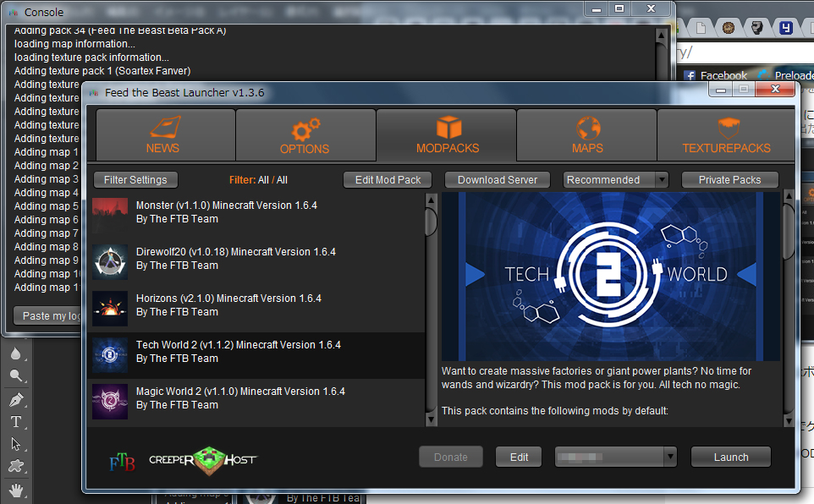Click Direwolf20 (v1.0.18) Minecraft Version 1.6.4 text
Viewport: 814px width, 504px height.
(236, 252)
